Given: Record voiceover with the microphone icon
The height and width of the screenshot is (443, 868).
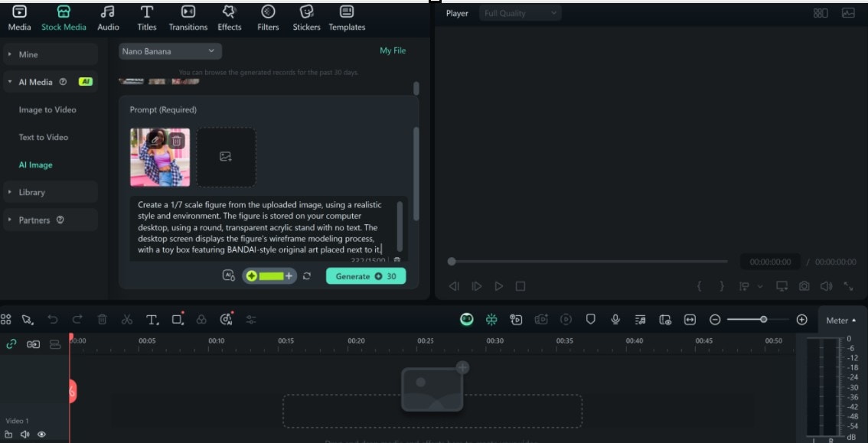Looking at the screenshot, I should tap(615, 319).
